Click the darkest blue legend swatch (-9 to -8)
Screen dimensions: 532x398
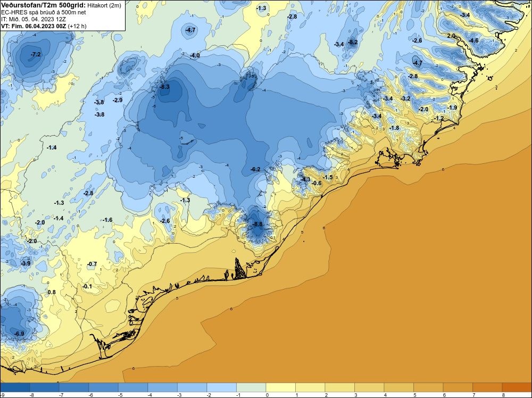click(x=15, y=387)
